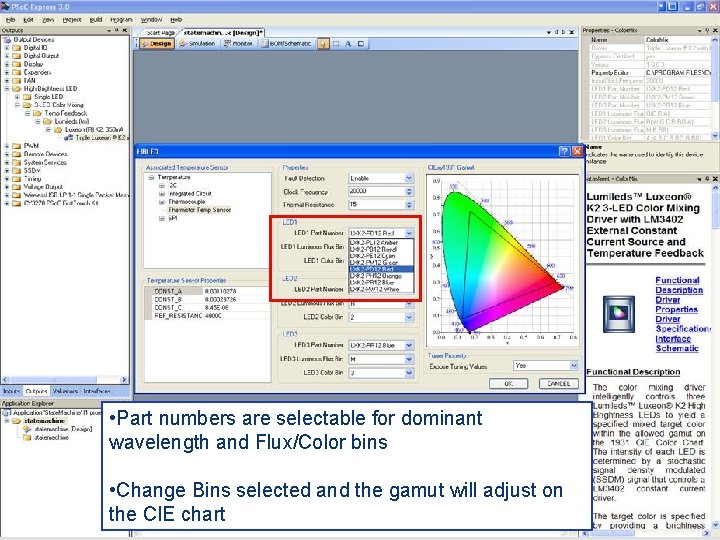This screenshot has width=720, height=540.
Task: Follow the Interface Schematic link
Action: pos(677,343)
